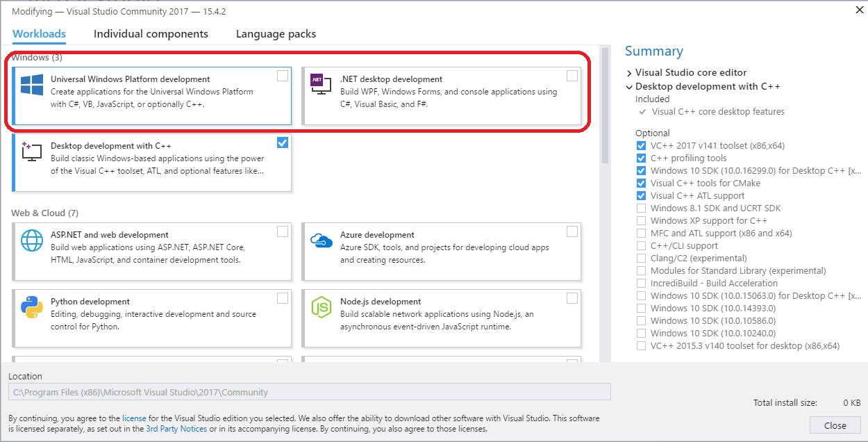Check the .NET desktop development workload checkbox
Viewport: 868px width, 442px height.
tap(572, 76)
